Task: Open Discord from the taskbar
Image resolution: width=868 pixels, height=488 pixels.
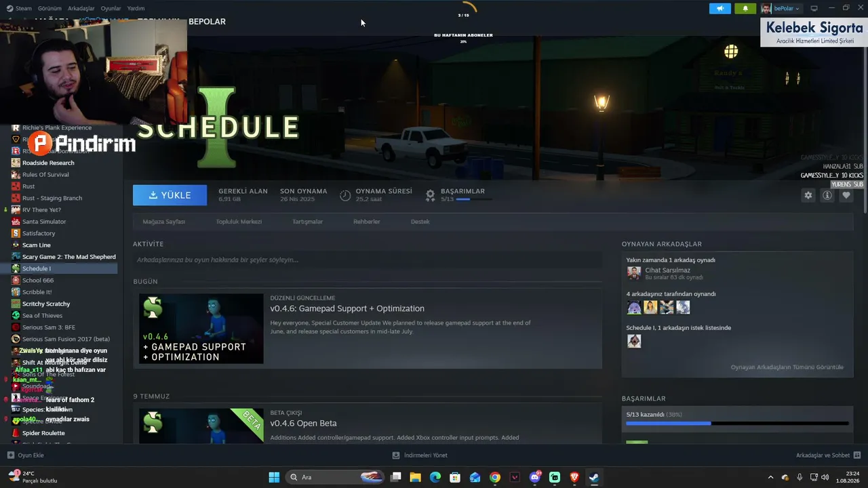Action: pos(535,477)
